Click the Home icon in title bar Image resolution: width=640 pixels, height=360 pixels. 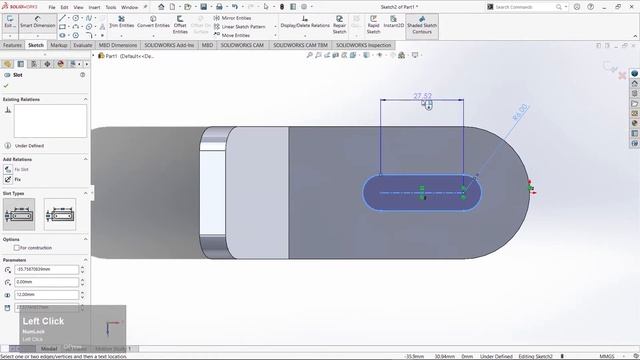click(161, 7)
